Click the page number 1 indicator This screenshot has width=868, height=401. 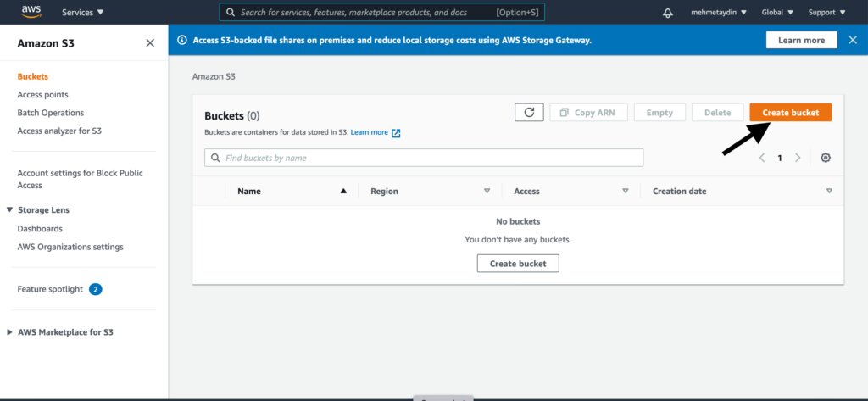(x=780, y=158)
